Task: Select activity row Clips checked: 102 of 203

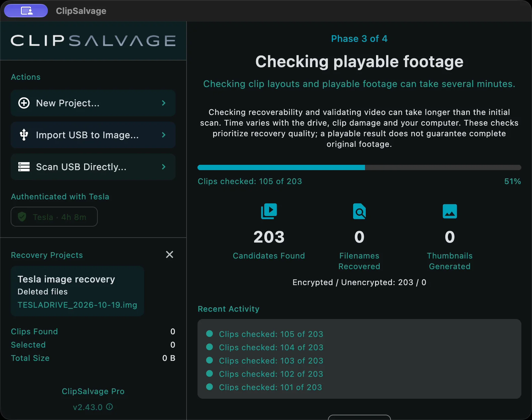Action: 271,374
